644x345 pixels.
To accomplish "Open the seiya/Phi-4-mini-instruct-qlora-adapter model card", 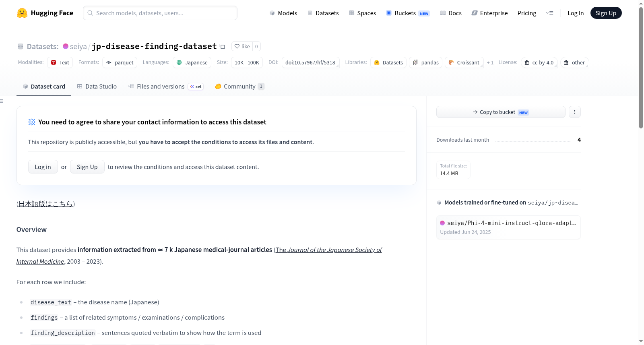I will point(508,227).
